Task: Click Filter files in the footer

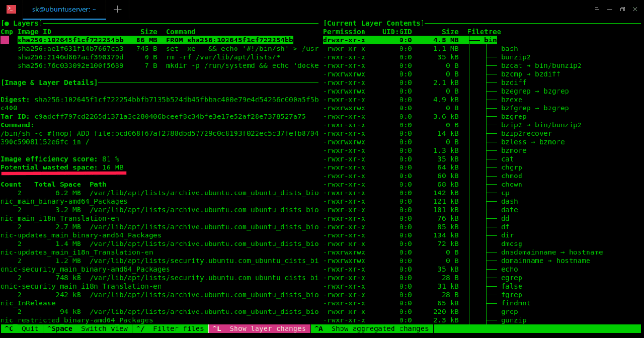Action: coord(171,328)
